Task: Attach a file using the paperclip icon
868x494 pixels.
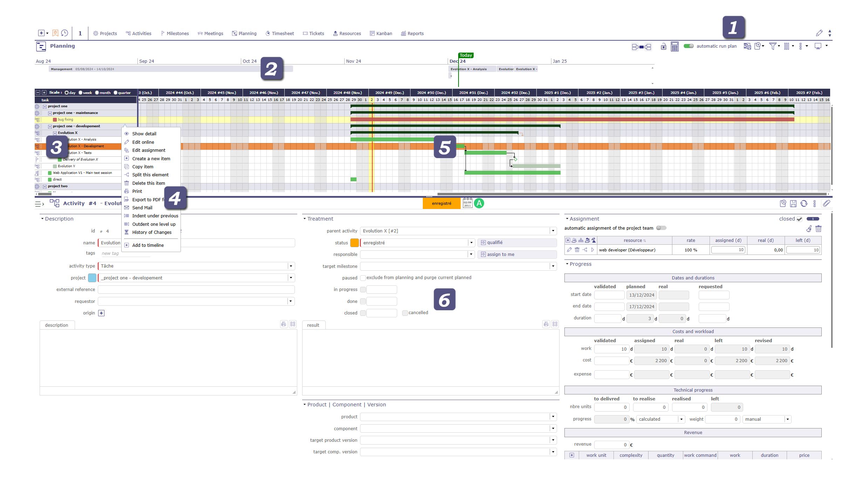Action: [x=827, y=203]
